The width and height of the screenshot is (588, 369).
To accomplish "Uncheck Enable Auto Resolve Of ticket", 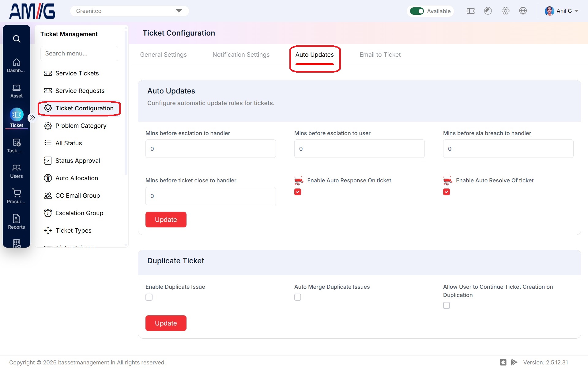I will point(447,192).
